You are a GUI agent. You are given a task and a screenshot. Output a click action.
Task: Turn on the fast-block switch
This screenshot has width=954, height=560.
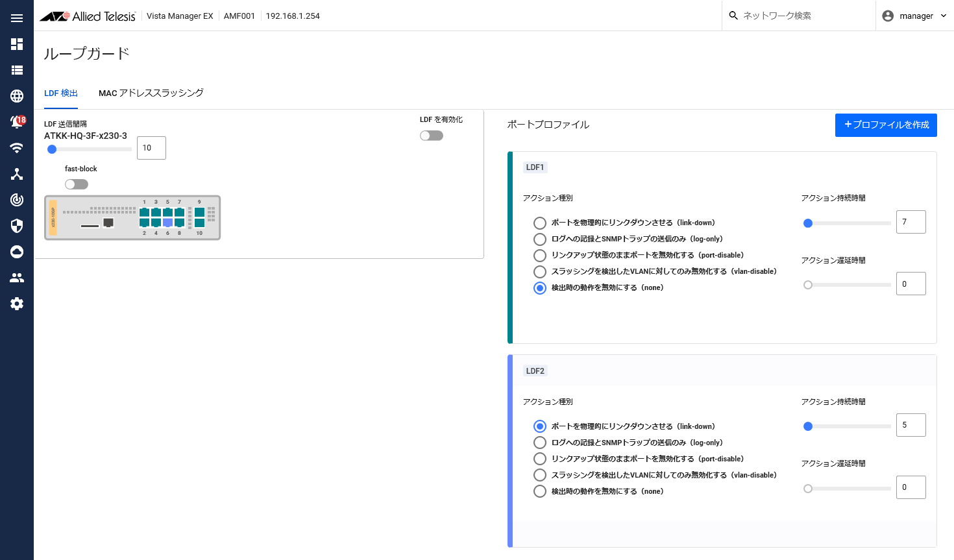coord(77,184)
